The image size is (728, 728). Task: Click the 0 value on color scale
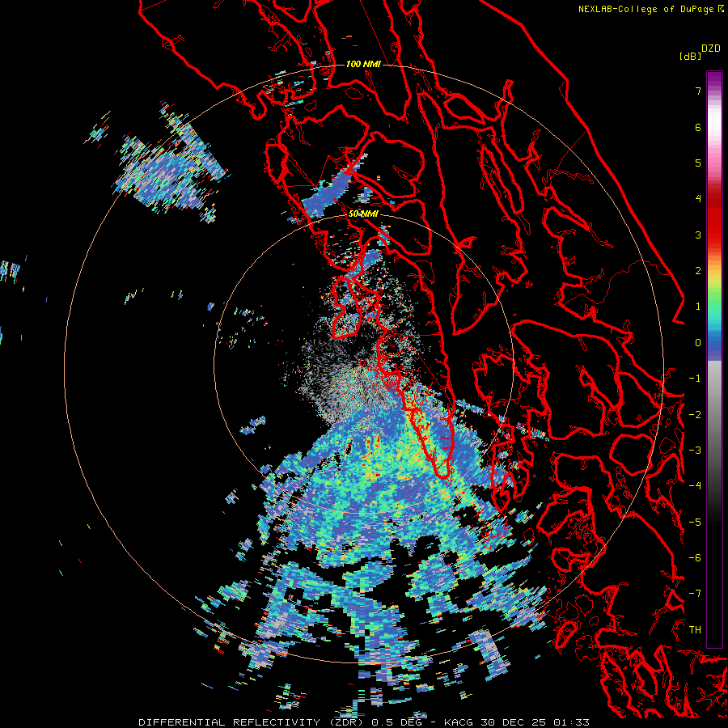tap(698, 343)
